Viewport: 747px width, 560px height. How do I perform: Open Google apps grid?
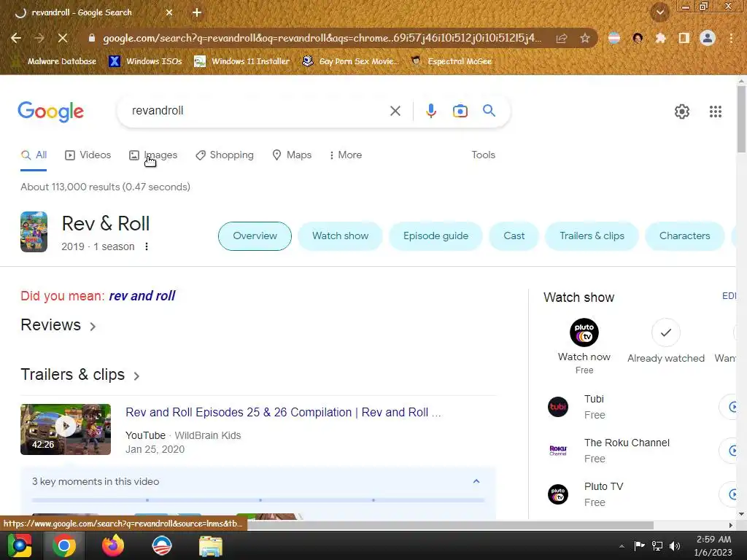(x=715, y=112)
